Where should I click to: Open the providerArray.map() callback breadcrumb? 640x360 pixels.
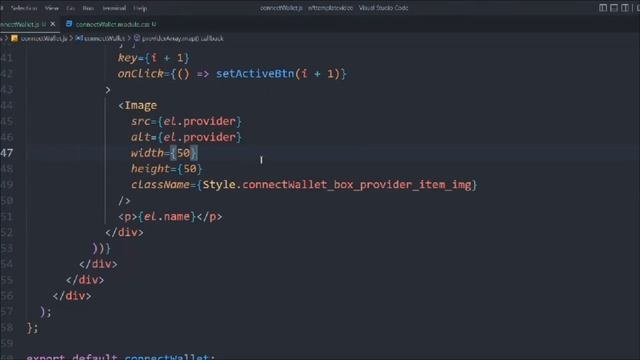click(182, 38)
